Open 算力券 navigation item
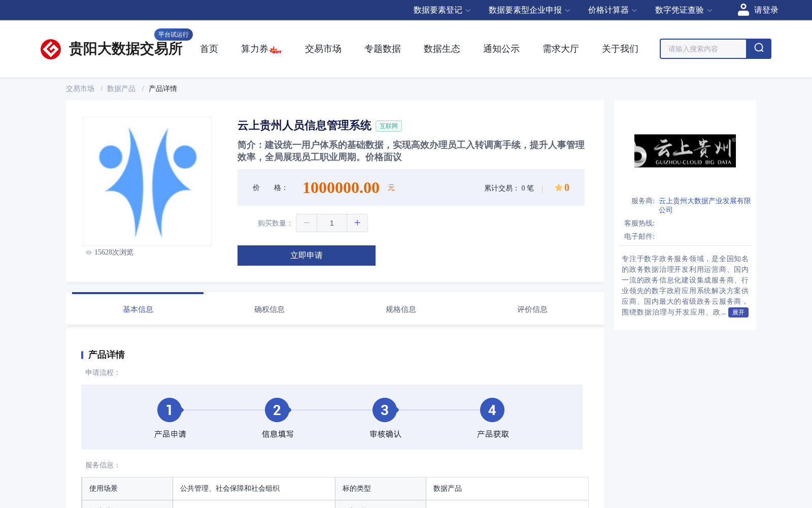The image size is (812, 508). click(x=255, y=49)
